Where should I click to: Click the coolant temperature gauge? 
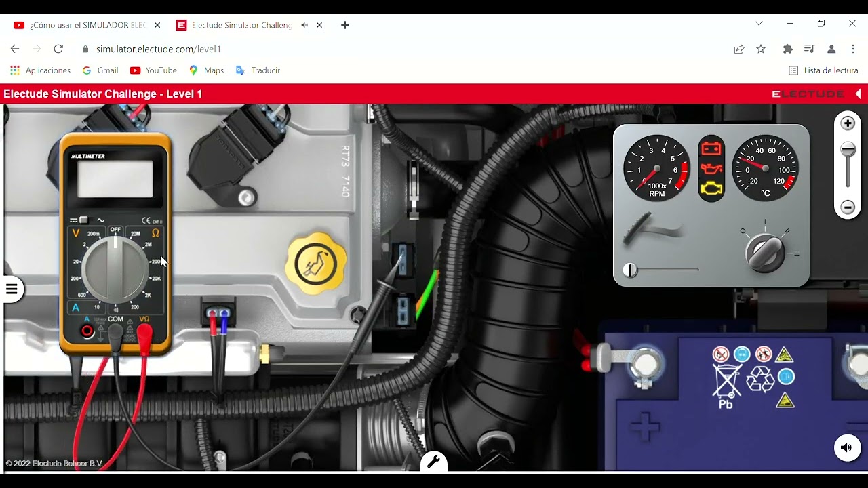[x=766, y=168]
